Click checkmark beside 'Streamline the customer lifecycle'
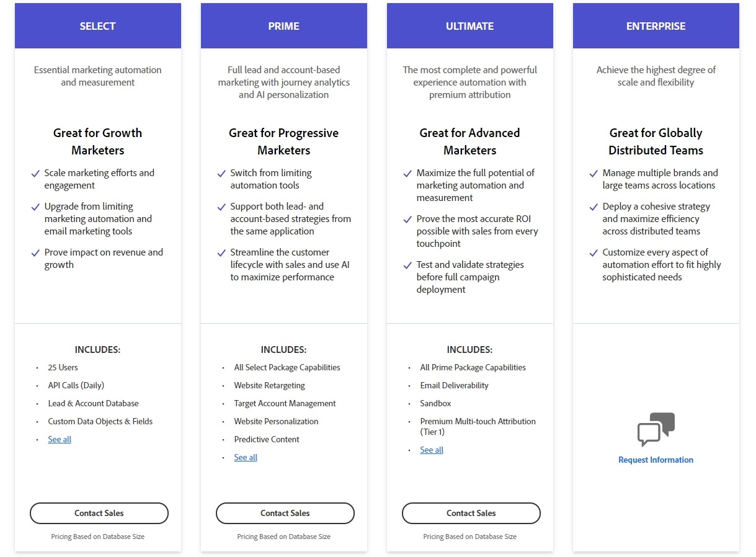The image size is (756, 557). 221,253
